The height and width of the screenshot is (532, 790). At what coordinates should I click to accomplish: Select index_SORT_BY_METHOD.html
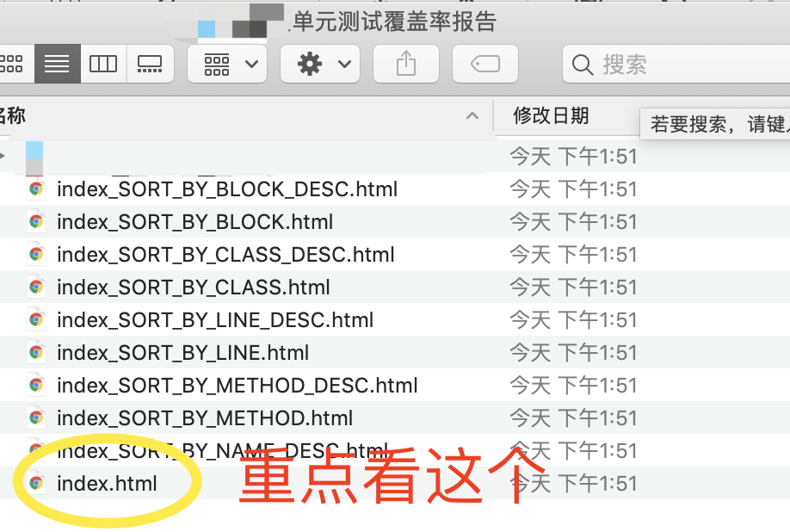point(204,418)
